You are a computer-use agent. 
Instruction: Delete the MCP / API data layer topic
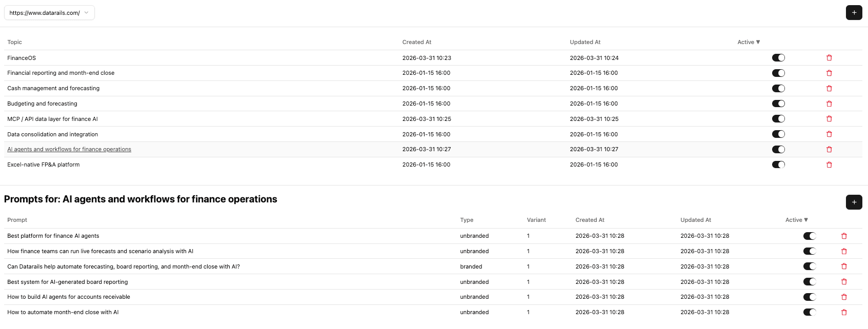829,119
